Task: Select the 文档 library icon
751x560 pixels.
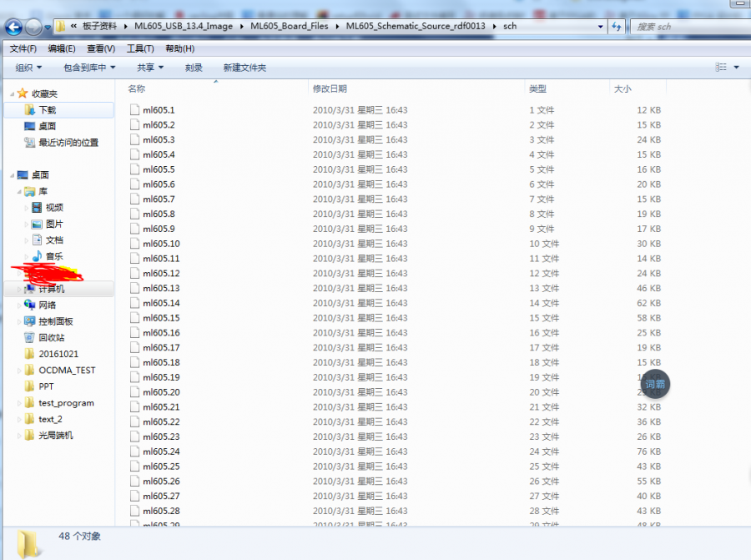Action: (37, 240)
